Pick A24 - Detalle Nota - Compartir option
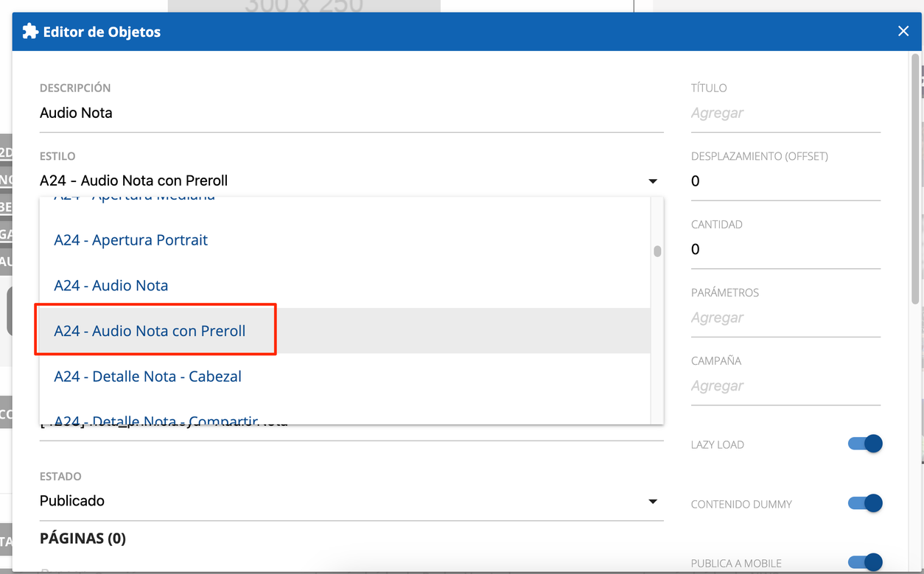Screen dimensions: 924x574 [x=155, y=418]
